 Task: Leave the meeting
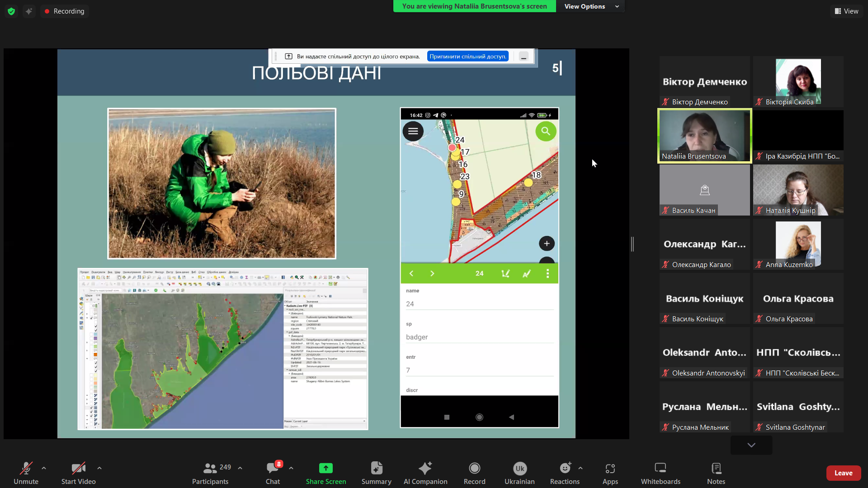pos(843,473)
